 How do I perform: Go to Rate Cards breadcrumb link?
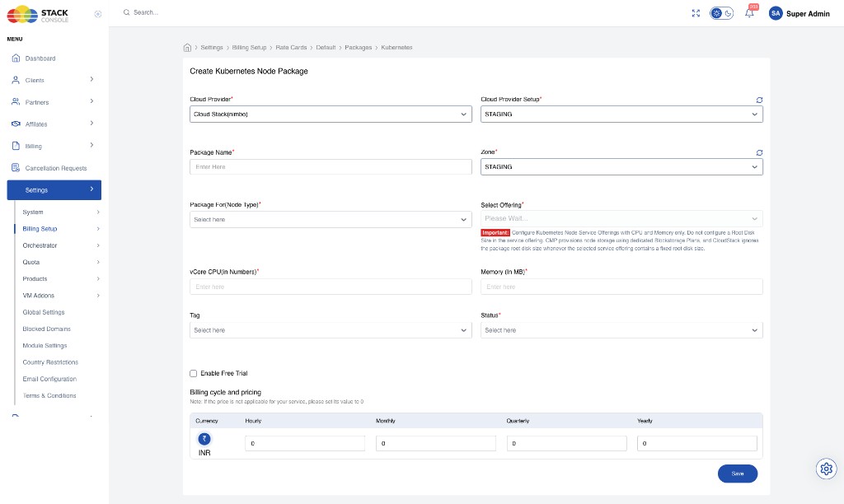[291, 47]
